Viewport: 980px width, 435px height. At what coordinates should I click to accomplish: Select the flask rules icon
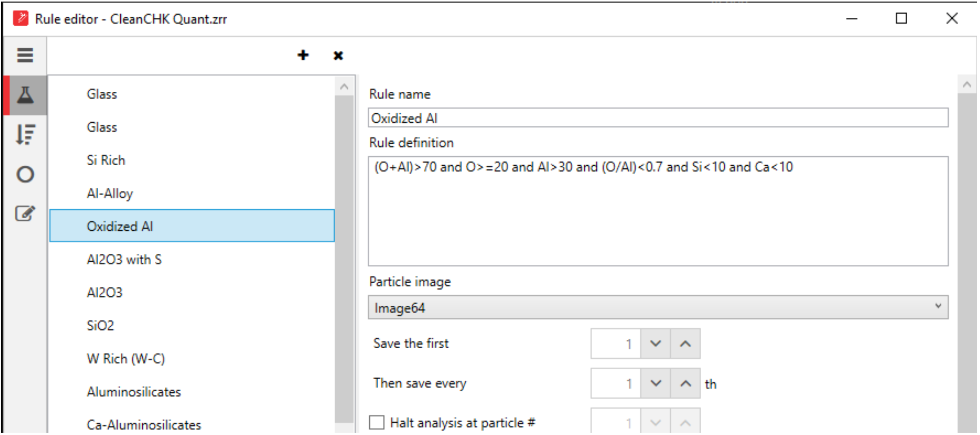25,95
